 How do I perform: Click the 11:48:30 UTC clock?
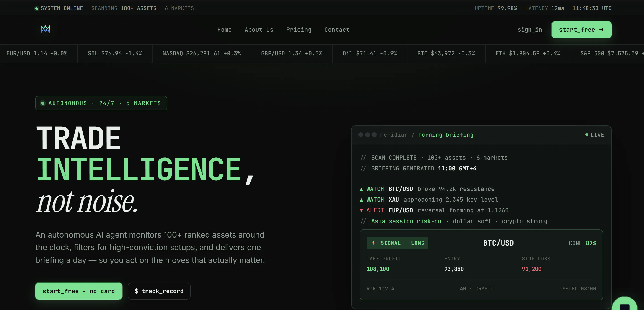(x=592, y=8)
